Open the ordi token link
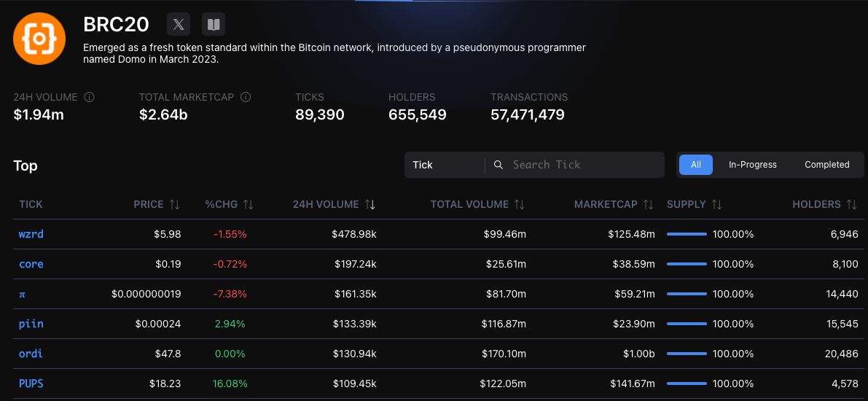Screen dimensions: 868x401 pos(31,354)
